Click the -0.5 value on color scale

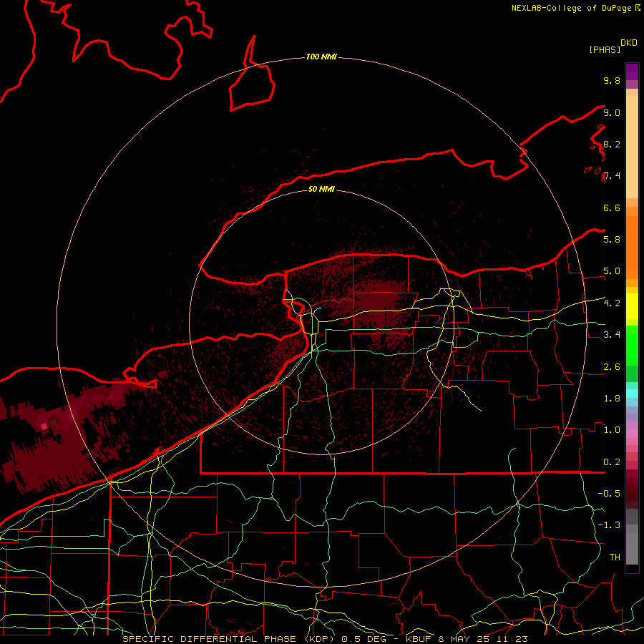(x=609, y=493)
